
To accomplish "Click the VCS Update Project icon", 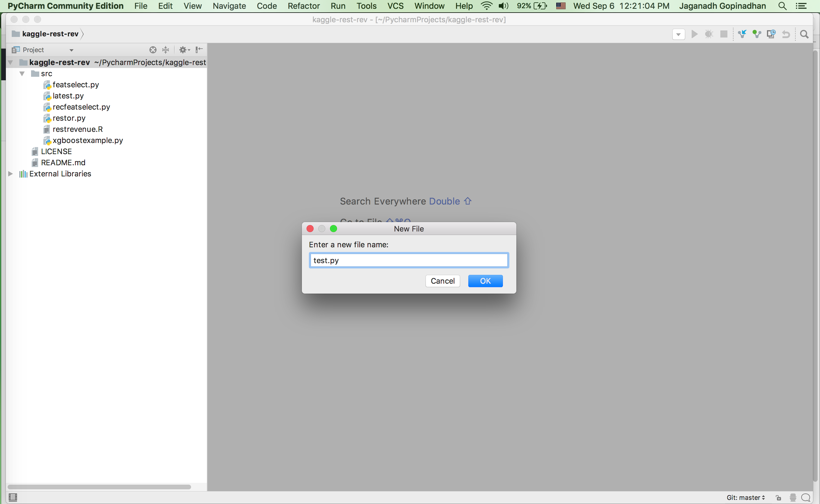I will 742,34.
